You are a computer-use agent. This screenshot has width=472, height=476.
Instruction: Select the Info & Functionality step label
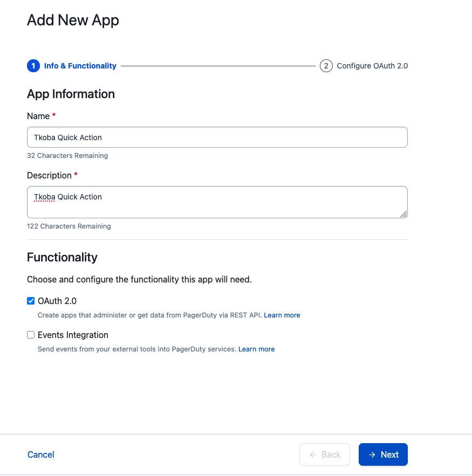click(80, 65)
